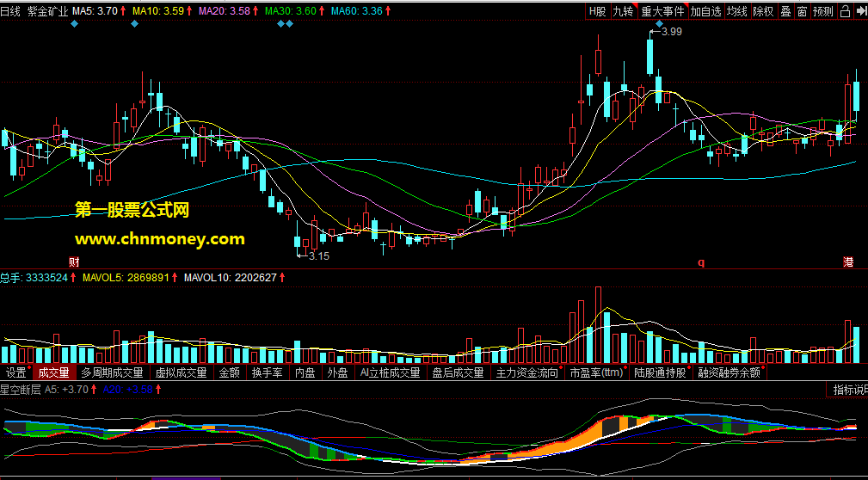Click the MA60: 3.36 label
The width and height of the screenshot is (868, 480).
point(357,10)
